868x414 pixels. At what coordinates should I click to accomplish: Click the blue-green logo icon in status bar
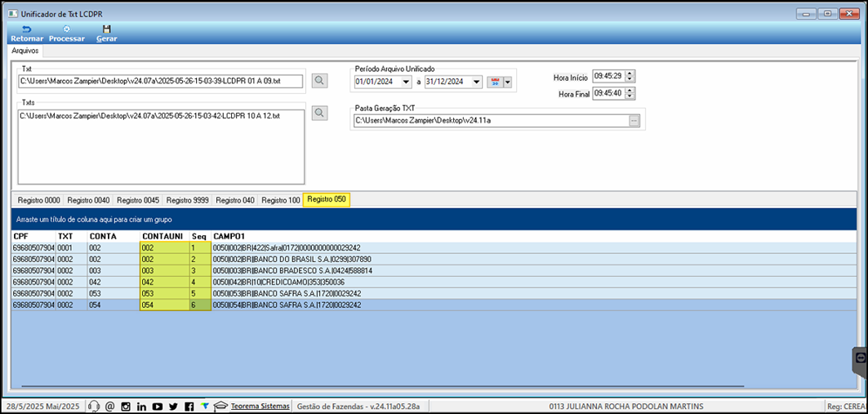pos(205,407)
